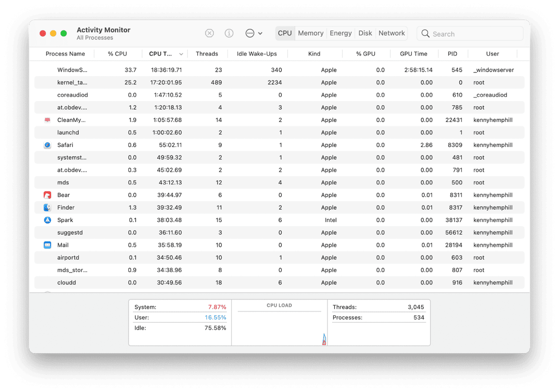The height and width of the screenshot is (392, 559).
Task: Switch to the Network tab
Action: tap(392, 33)
